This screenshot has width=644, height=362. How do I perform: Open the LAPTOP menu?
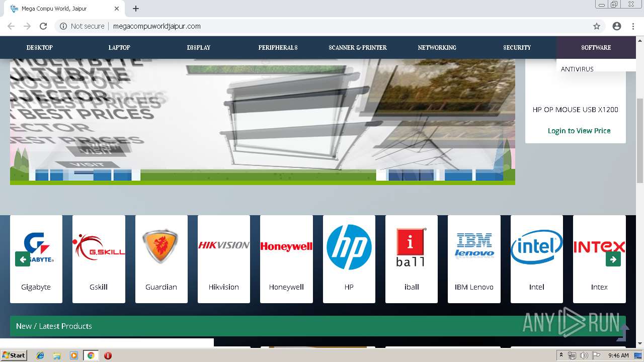pos(119,47)
